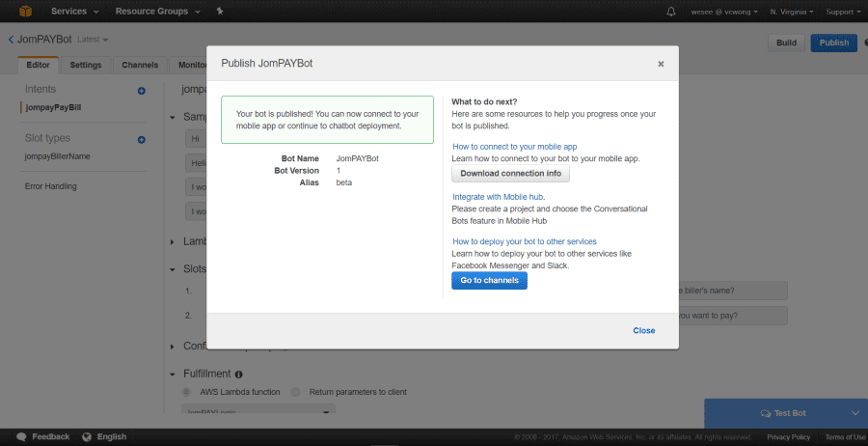
Task: Collapse the Fulfillment section arrow
Action: 172,375
